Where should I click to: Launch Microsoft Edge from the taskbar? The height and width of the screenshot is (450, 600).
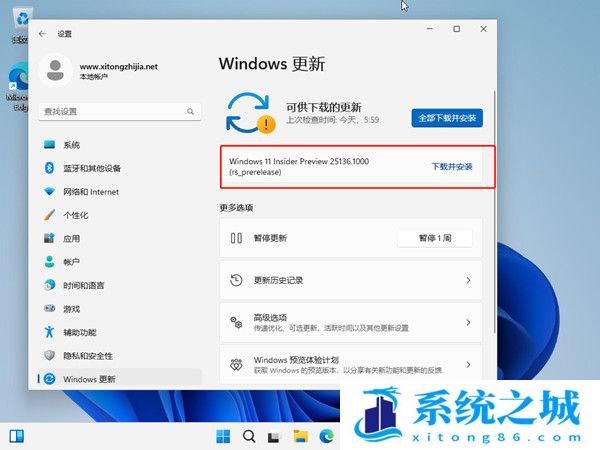pos(326,436)
